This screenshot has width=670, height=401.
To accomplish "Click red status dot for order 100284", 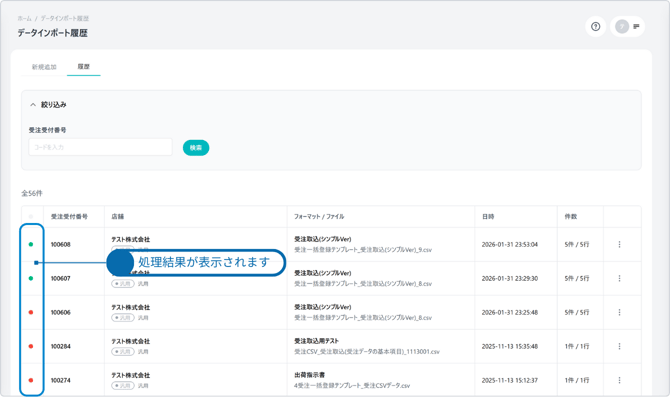I will tap(31, 346).
